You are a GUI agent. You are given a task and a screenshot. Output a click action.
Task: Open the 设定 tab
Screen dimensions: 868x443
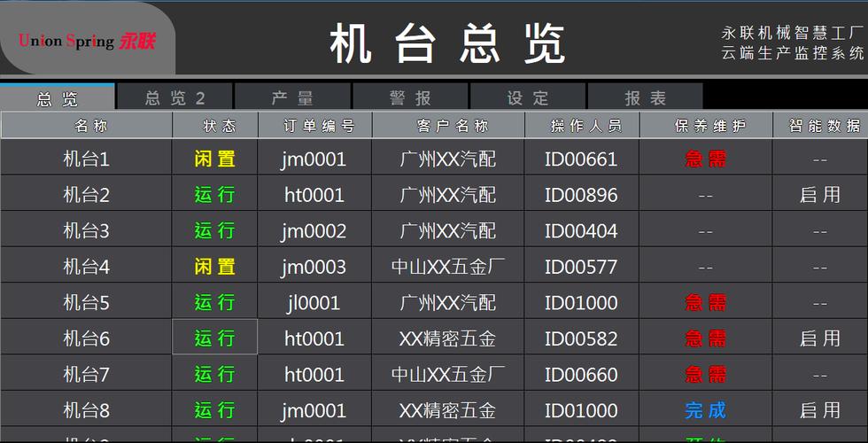coord(528,98)
